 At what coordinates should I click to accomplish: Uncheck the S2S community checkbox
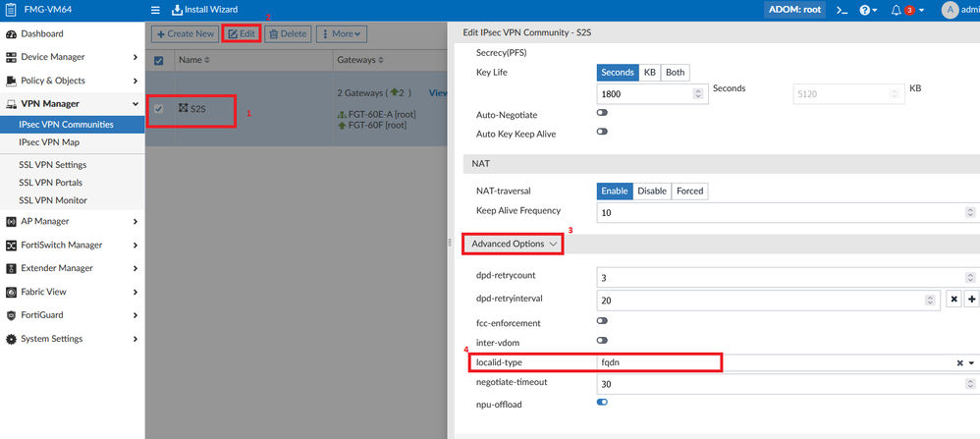click(159, 108)
